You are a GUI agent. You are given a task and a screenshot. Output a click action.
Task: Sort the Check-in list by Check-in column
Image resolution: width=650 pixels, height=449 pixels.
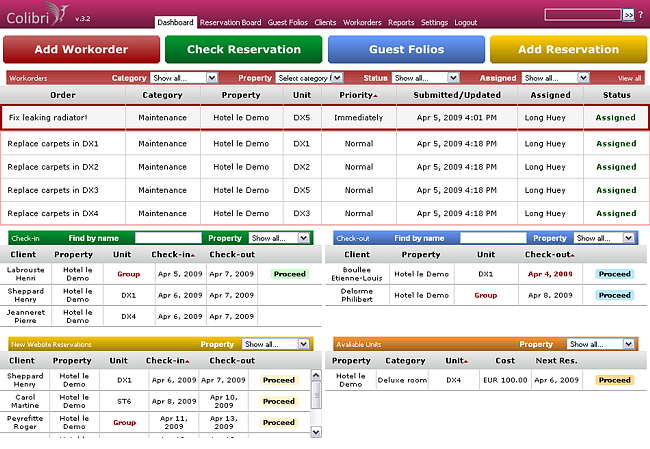click(173, 255)
